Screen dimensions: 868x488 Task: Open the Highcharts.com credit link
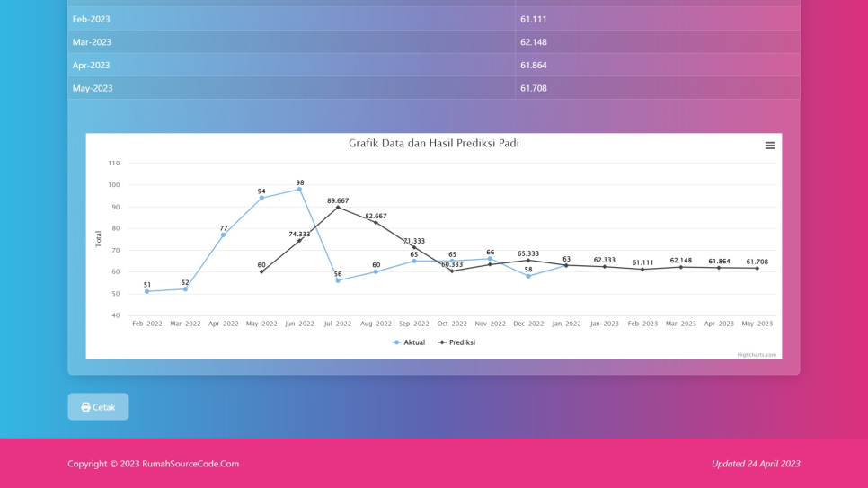pyautogui.click(x=757, y=355)
